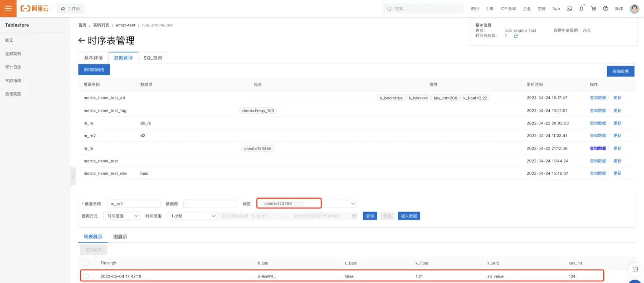Check the row 2022-05-04 17:42:10 checkbox
Image resolution: width=644 pixels, height=283 pixels.
pyautogui.click(x=86, y=276)
